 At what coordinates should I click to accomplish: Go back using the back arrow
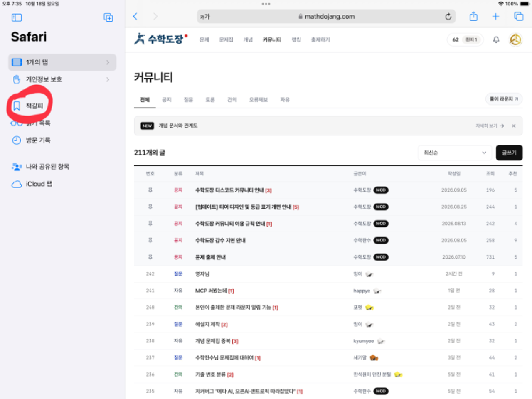coord(135,16)
